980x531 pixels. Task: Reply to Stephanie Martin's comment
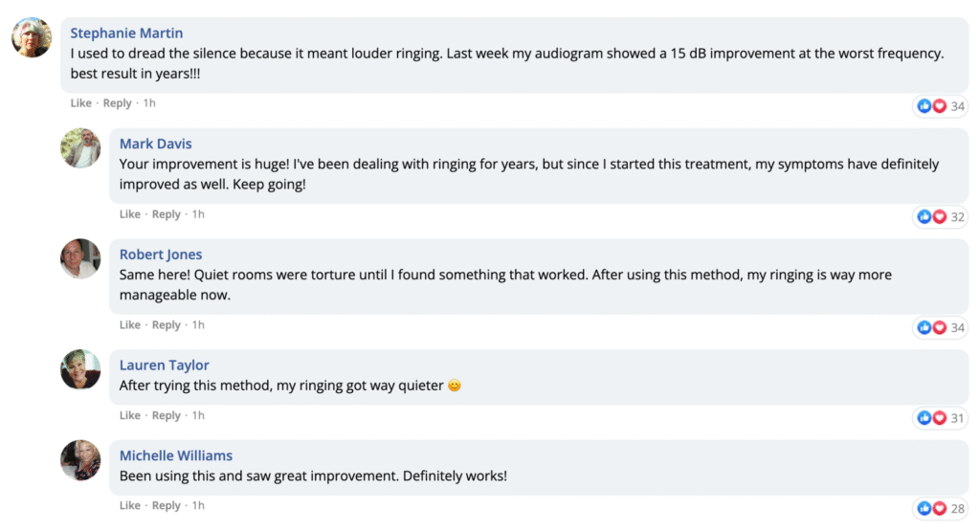point(117,103)
